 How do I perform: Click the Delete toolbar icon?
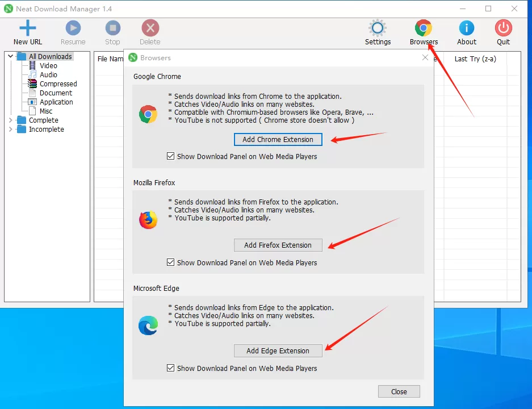(150, 28)
